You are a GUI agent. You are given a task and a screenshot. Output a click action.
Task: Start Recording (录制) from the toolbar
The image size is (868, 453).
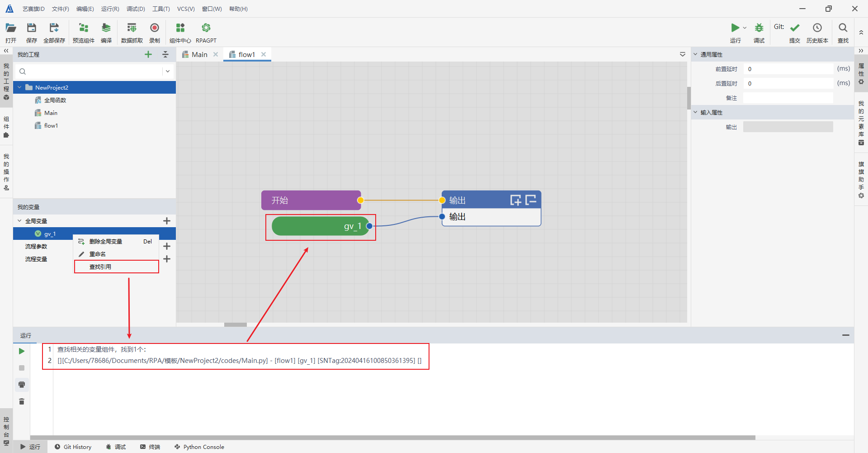155,28
